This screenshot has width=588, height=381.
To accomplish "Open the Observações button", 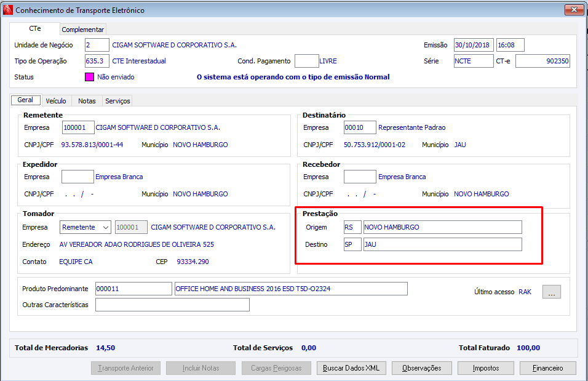I will [x=421, y=368].
